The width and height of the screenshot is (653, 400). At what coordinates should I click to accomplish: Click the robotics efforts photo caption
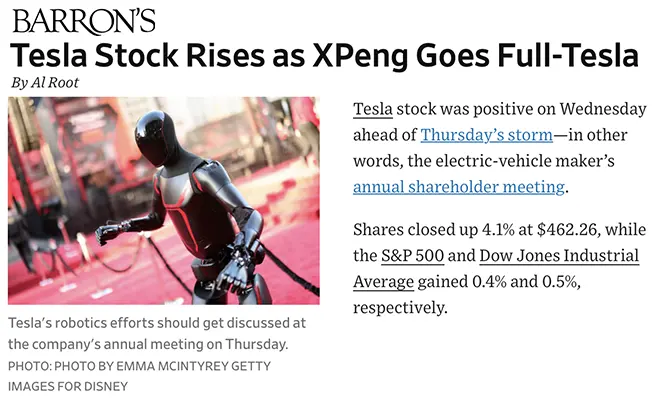pyautogui.click(x=157, y=334)
